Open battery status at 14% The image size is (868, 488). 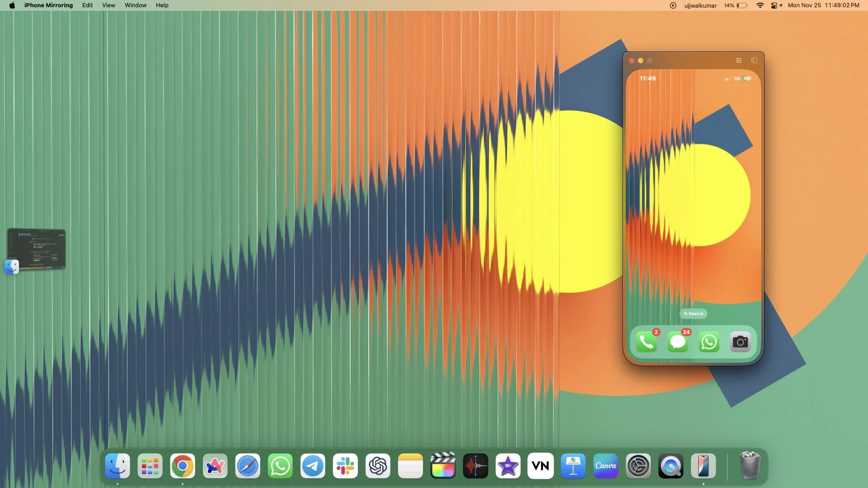736,5
